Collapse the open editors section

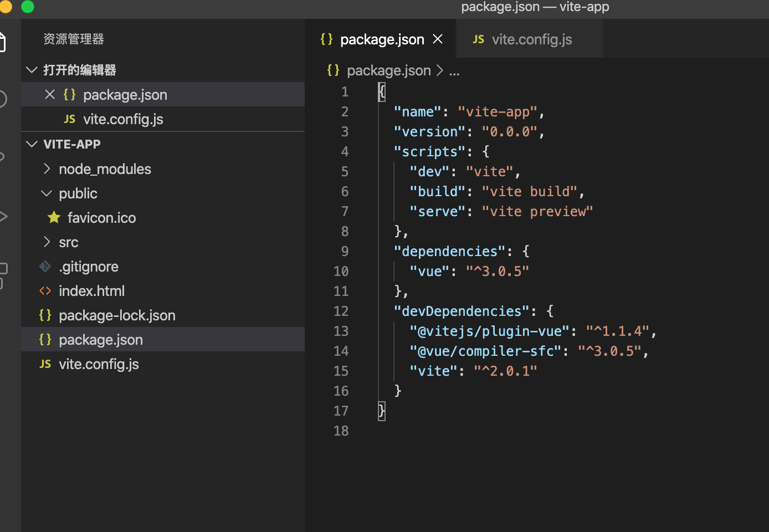pos(32,70)
